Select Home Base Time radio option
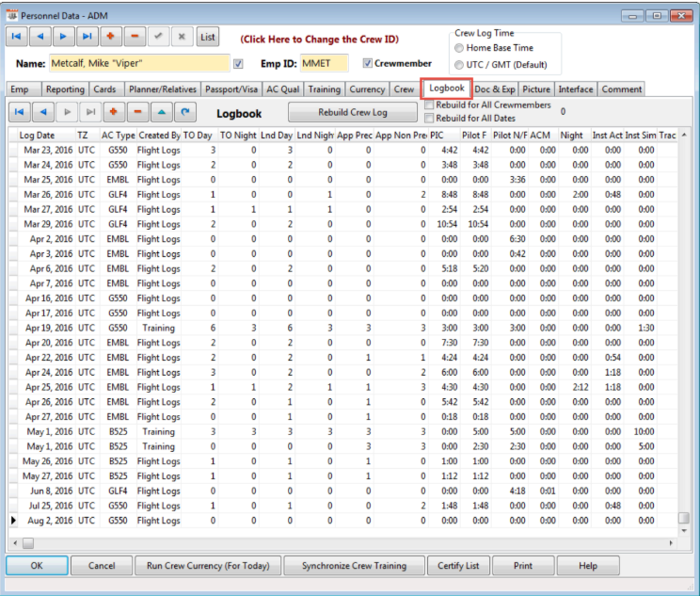 459,48
